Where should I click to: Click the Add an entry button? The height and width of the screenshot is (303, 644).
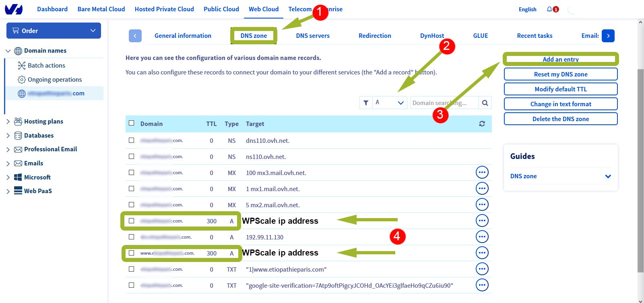tap(560, 60)
